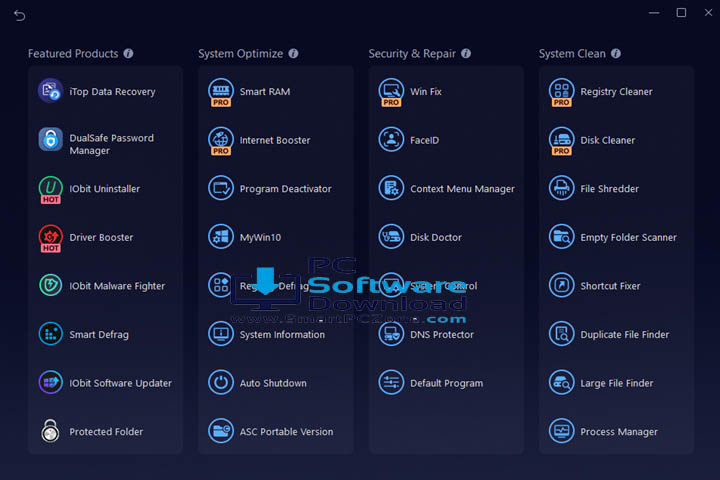Click the 'Empty Folder Scanner' text
The image size is (720, 480).
coord(629,238)
